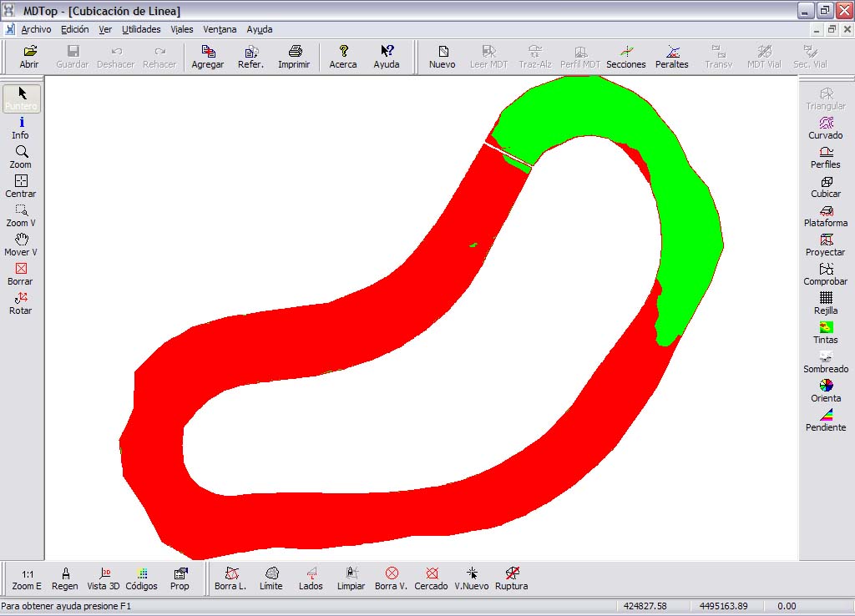Screen dimensions: 855x616
Task: Activate the Puntero pointer mode
Action: tap(21, 99)
